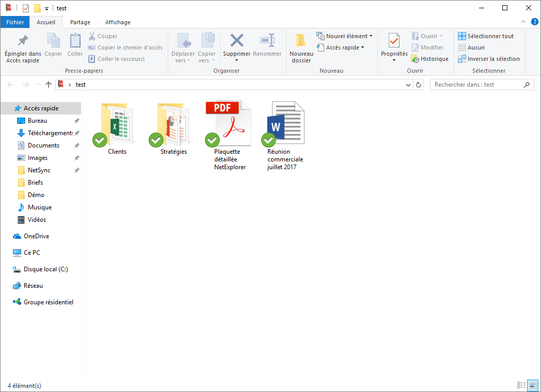This screenshot has width=541, height=392.
Task: Click the Back navigation arrow
Action: pyautogui.click(x=10, y=85)
